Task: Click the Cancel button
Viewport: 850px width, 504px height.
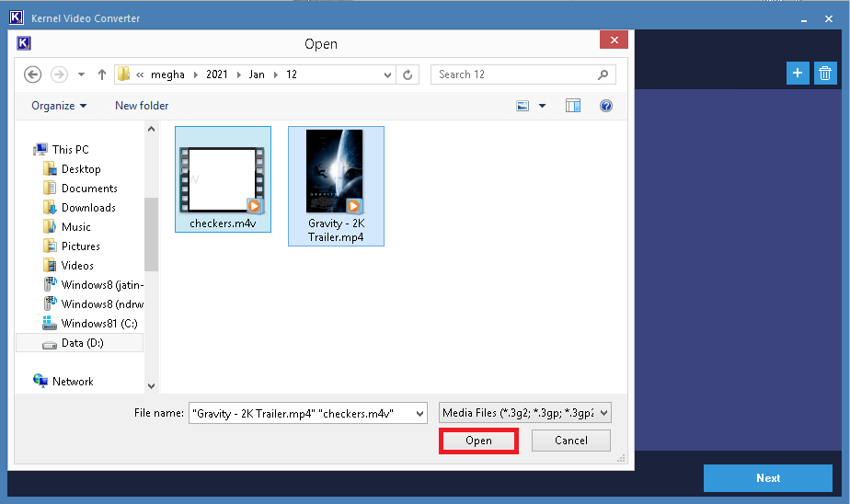Action: click(x=571, y=441)
